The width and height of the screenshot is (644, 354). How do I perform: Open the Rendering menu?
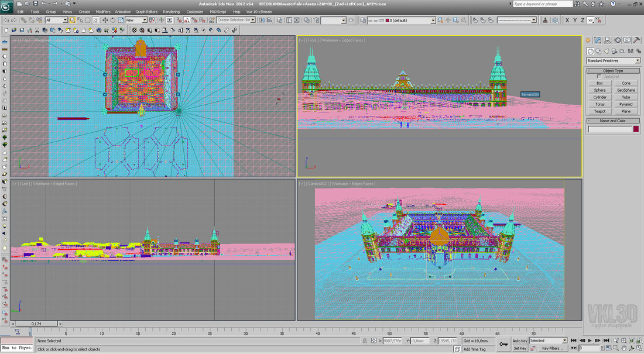172,12
